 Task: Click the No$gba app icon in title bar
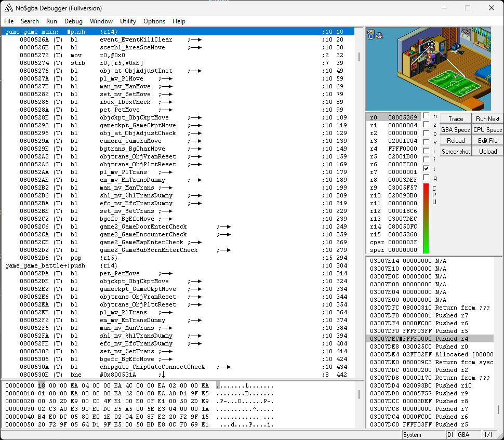click(9, 8)
